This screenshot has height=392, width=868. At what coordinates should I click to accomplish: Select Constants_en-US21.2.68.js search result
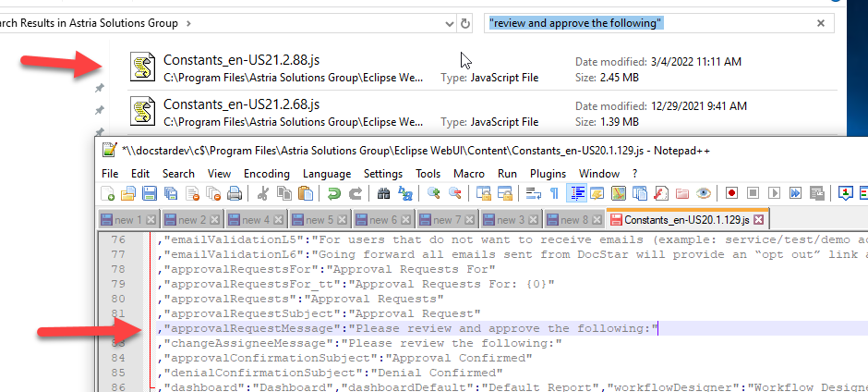[x=482, y=111]
